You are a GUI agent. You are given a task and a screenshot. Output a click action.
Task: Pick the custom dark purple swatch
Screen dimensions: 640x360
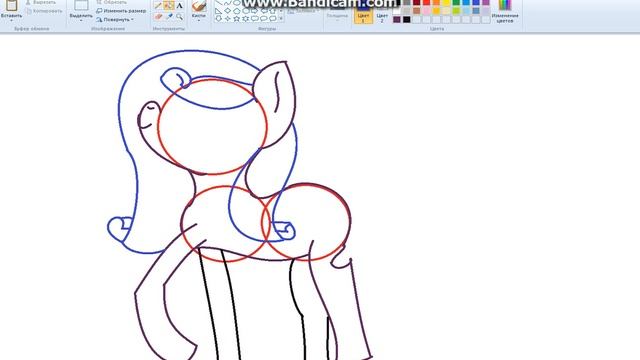point(397,19)
